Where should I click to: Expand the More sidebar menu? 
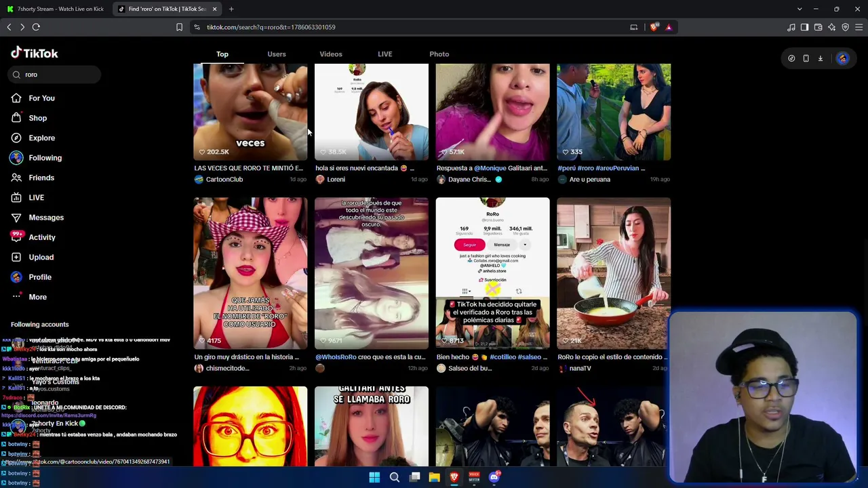[29, 297]
